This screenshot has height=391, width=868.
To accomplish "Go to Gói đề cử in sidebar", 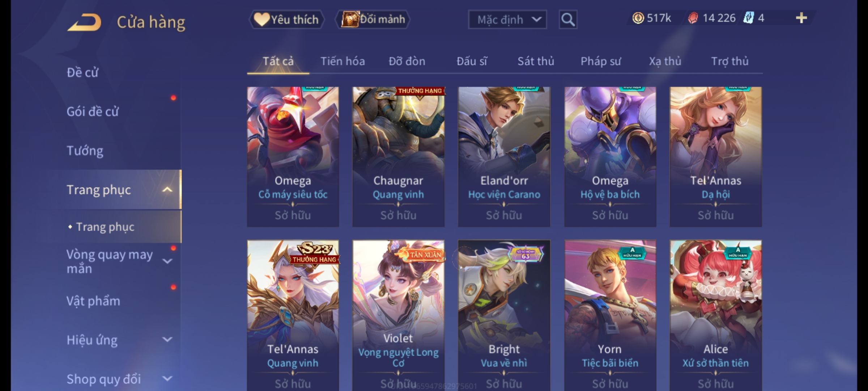I will pyautogui.click(x=93, y=112).
